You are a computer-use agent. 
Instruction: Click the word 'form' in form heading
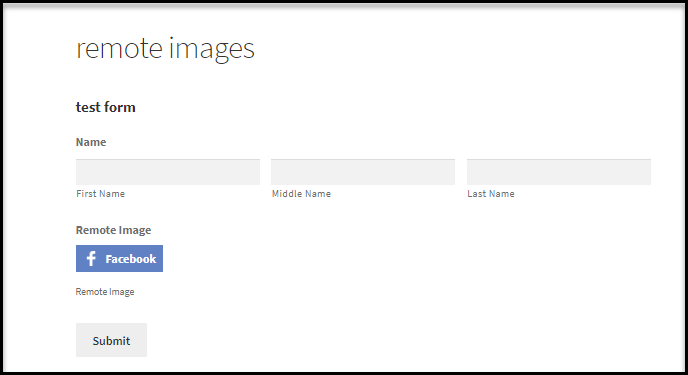[120, 107]
